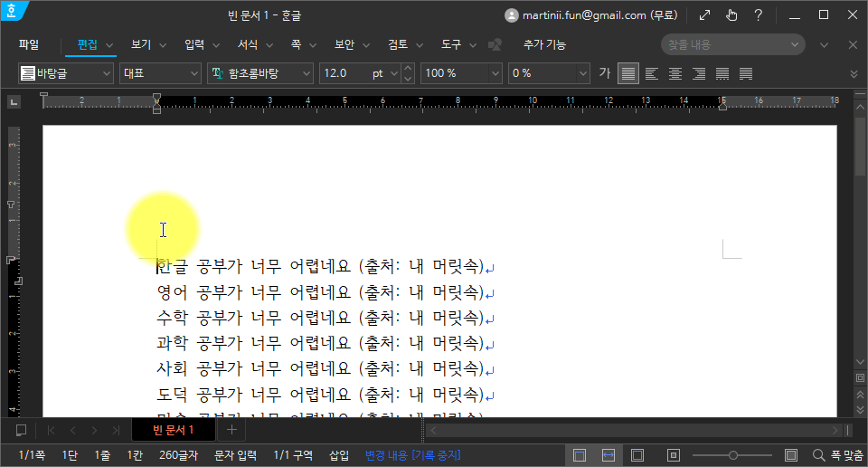Screen dimensions: 868x467
Task: Expand the 바탕글 style dropdown
Action: tap(107, 73)
